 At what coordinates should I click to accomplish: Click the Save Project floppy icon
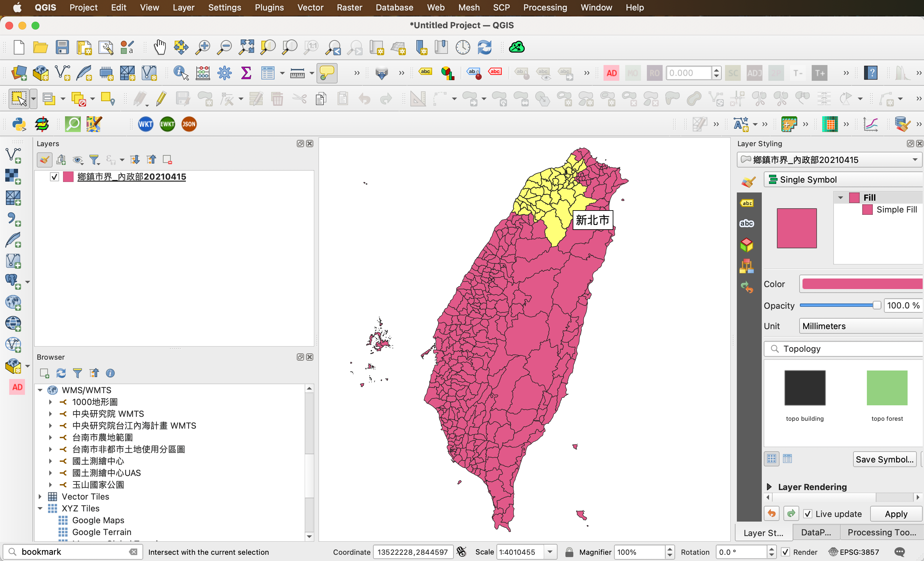[x=62, y=48]
